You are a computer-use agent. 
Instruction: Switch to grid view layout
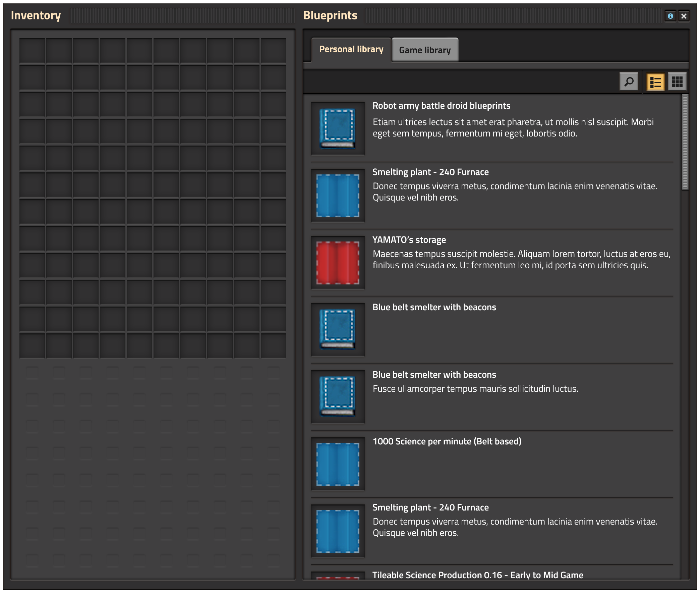click(x=677, y=82)
